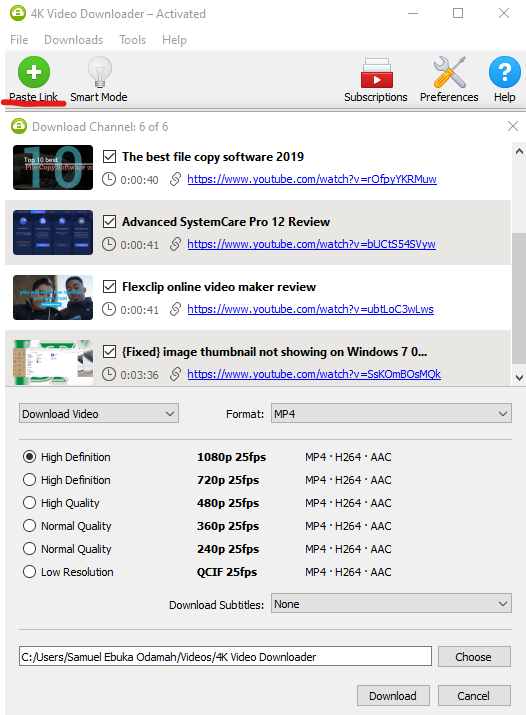Image resolution: width=526 pixels, height=715 pixels.
Task: Uncheck Advanced SystemCare Pro 12 Review
Action: click(109, 222)
